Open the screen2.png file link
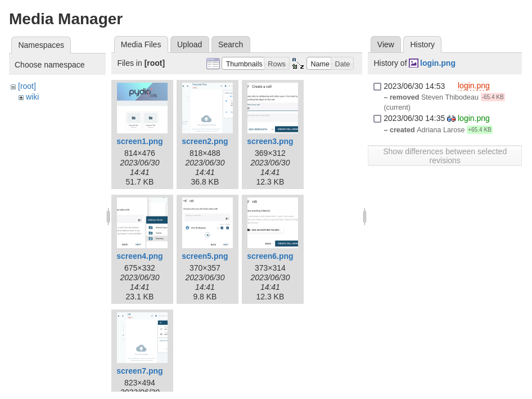532x399 pixels. click(205, 142)
